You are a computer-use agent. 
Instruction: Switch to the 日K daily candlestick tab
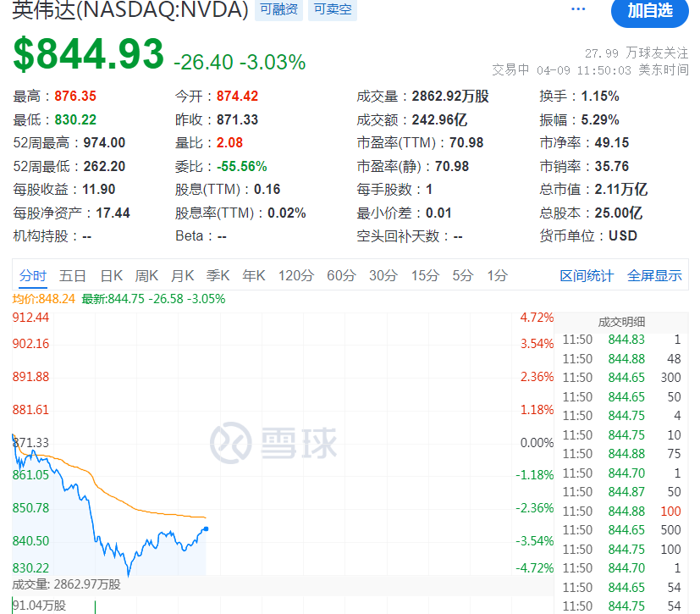click(x=111, y=275)
